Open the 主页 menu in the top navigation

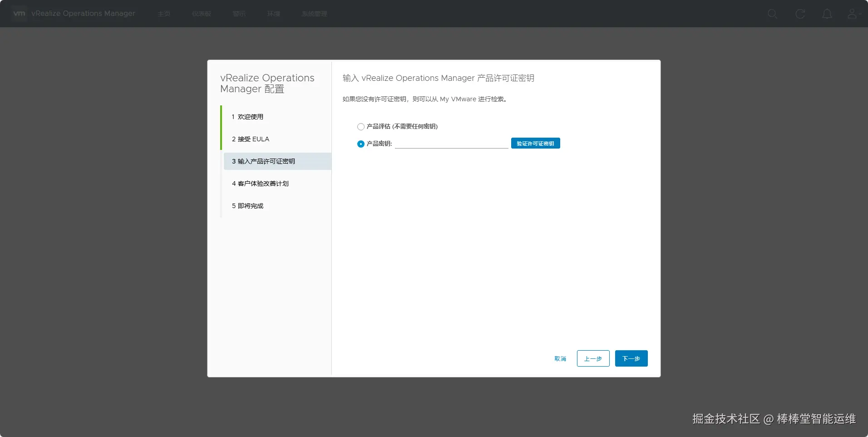[164, 14]
